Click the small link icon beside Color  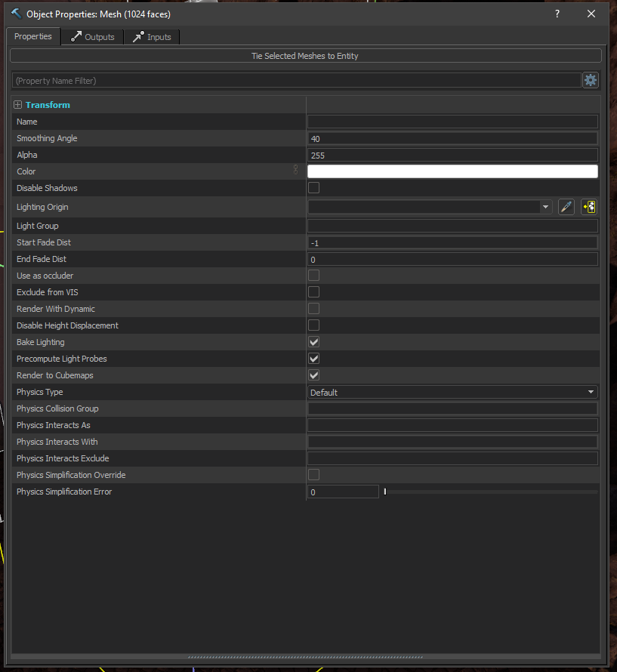[295, 171]
